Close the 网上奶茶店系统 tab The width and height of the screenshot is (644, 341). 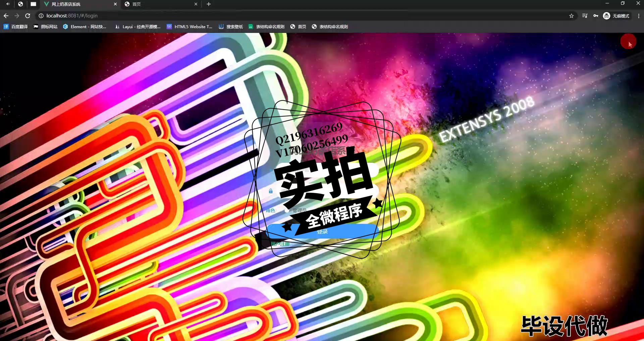coord(115,4)
